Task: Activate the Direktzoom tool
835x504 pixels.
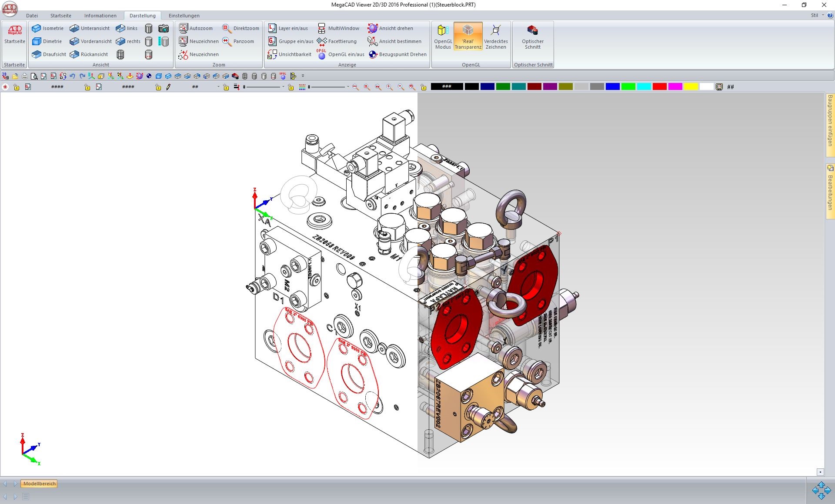Action: [x=240, y=28]
